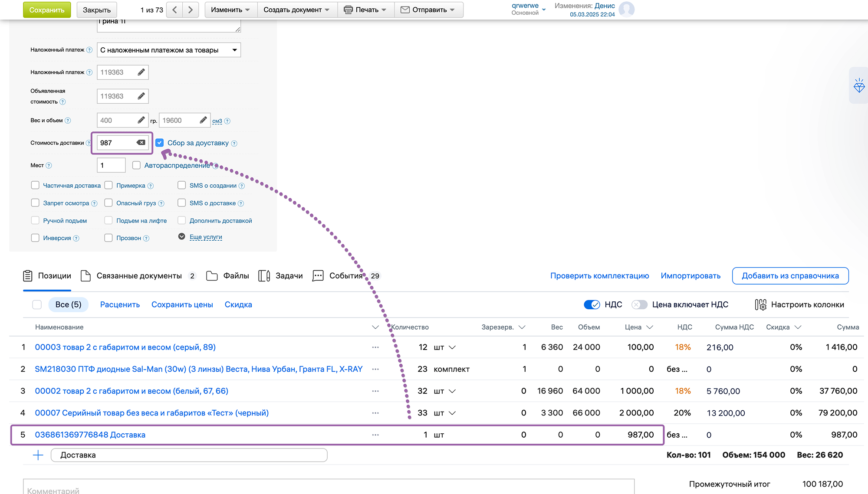Go to next document arrow
The height and width of the screenshot is (494, 868).
click(190, 10)
